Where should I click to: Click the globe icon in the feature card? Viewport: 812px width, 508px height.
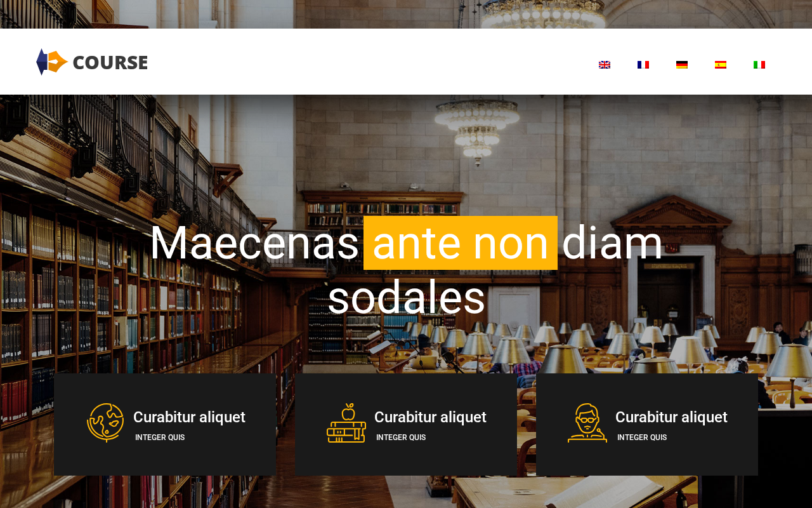pyautogui.click(x=105, y=422)
